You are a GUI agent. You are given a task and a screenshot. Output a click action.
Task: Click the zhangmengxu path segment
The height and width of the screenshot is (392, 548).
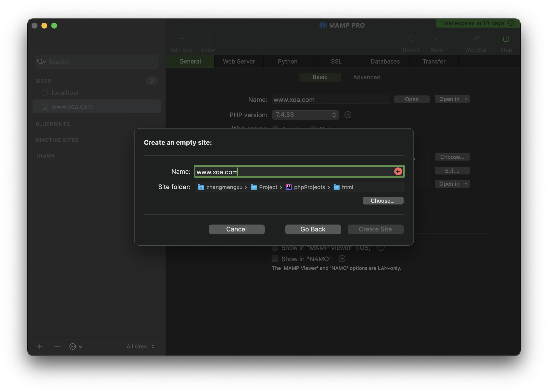220,187
